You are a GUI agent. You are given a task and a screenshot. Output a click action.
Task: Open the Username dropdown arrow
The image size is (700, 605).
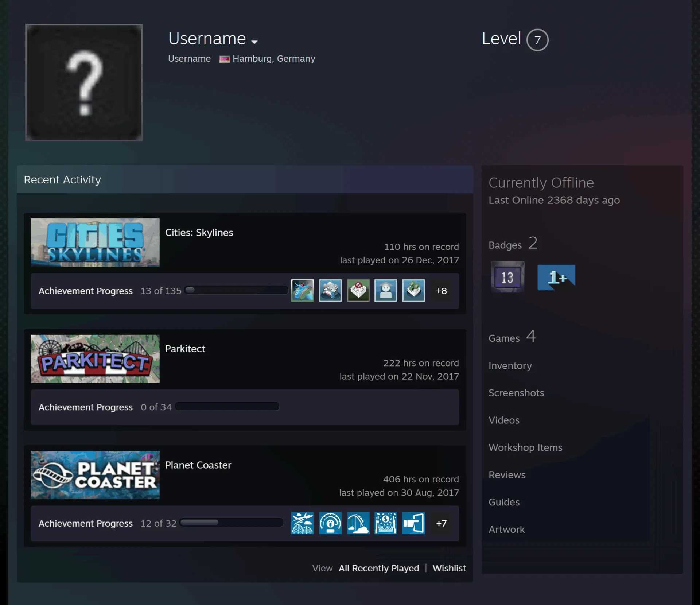click(x=254, y=42)
